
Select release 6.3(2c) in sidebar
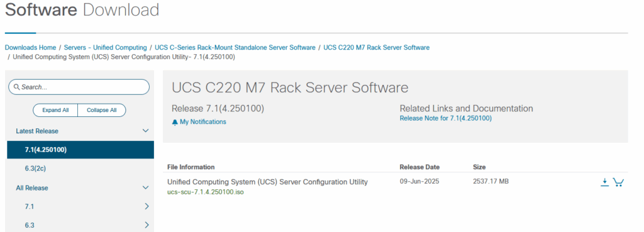80,168
